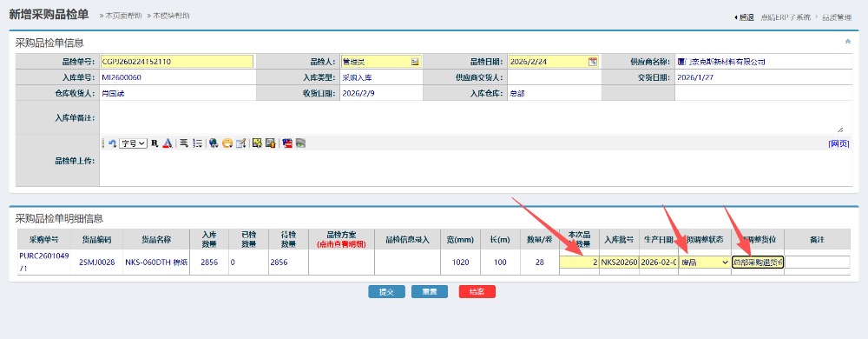
Task: Click the 重置 reset button
Action: [x=430, y=292]
